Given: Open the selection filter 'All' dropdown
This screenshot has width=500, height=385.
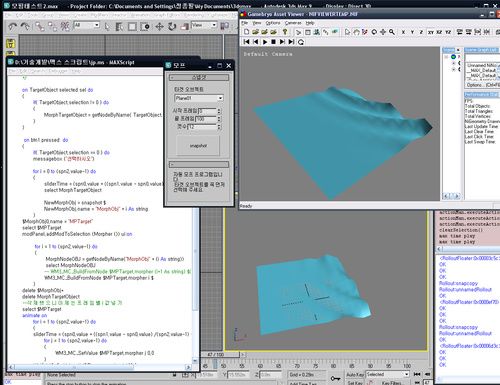Looking at the screenshot, I should (x=87, y=25).
